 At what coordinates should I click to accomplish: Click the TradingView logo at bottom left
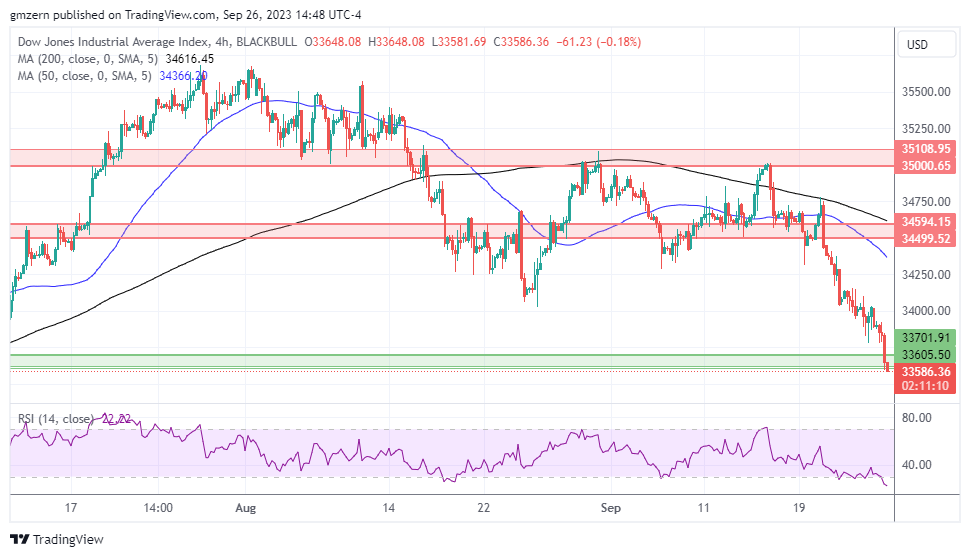click(x=57, y=539)
